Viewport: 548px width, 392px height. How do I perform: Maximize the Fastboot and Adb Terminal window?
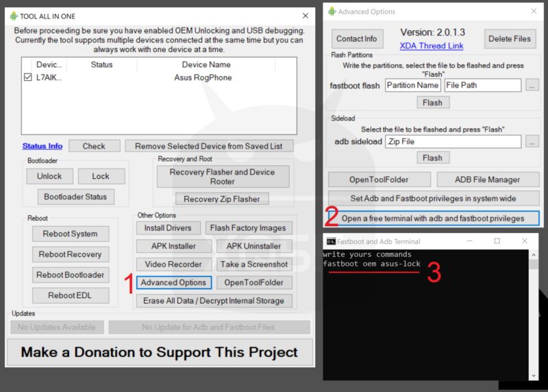click(x=497, y=241)
